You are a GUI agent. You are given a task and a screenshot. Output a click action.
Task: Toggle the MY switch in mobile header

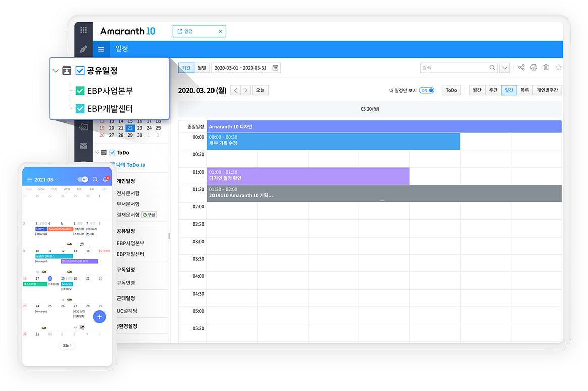pyautogui.click(x=82, y=179)
